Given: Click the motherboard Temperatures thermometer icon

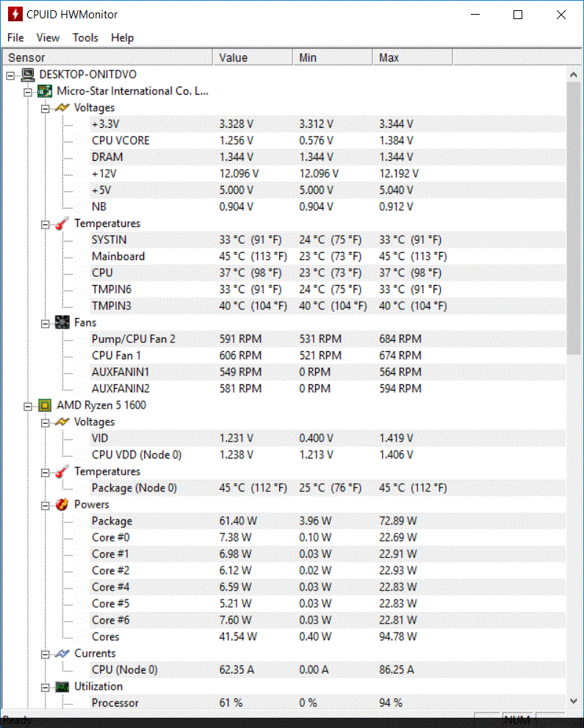Looking at the screenshot, I should pyautogui.click(x=62, y=223).
